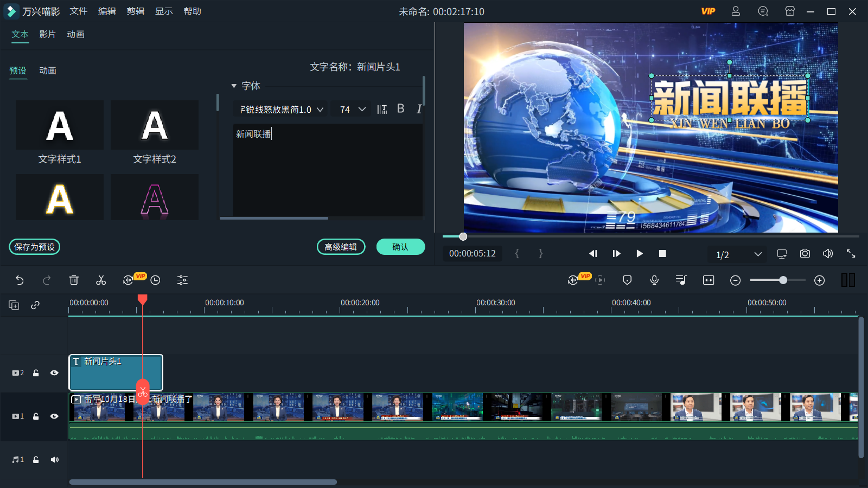Open the Record Voiceover microphone icon

coord(654,280)
